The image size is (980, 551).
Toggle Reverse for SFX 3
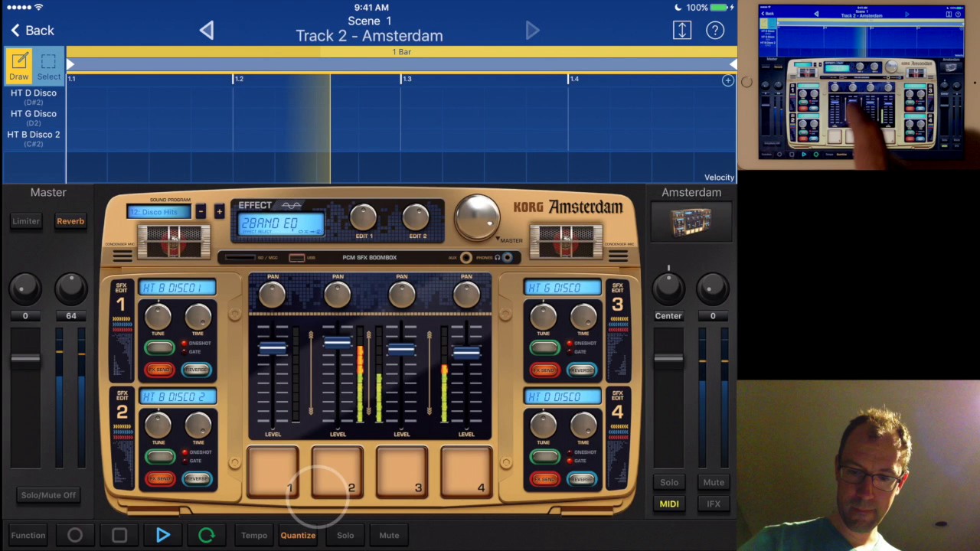click(x=582, y=370)
